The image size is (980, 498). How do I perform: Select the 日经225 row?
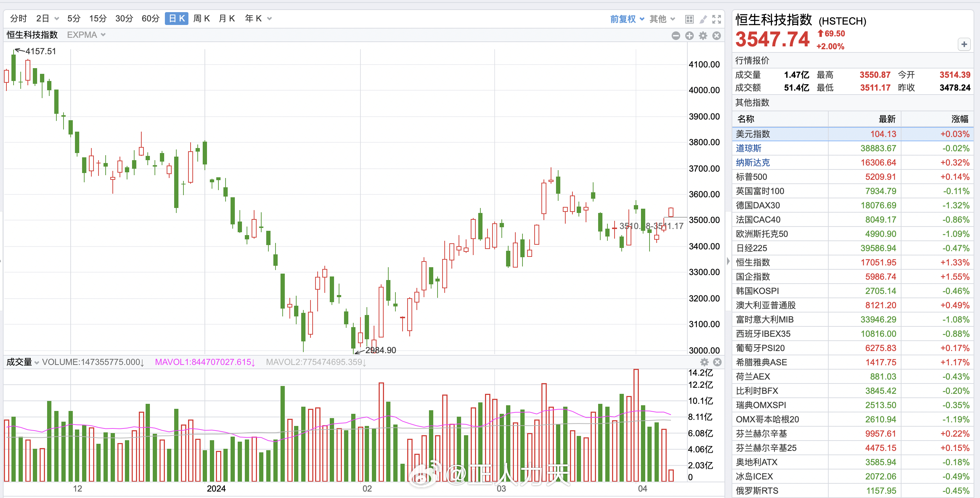pos(853,248)
